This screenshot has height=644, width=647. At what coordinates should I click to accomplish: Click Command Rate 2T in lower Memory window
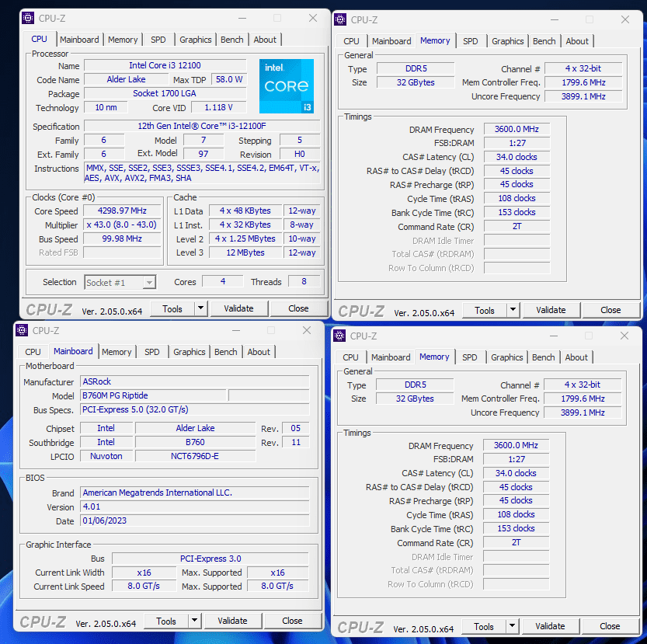(516, 542)
